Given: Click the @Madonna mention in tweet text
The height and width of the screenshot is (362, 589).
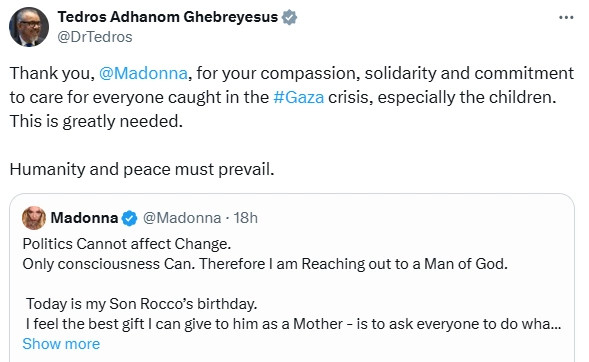Looking at the screenshot, I should pos(143,73).
